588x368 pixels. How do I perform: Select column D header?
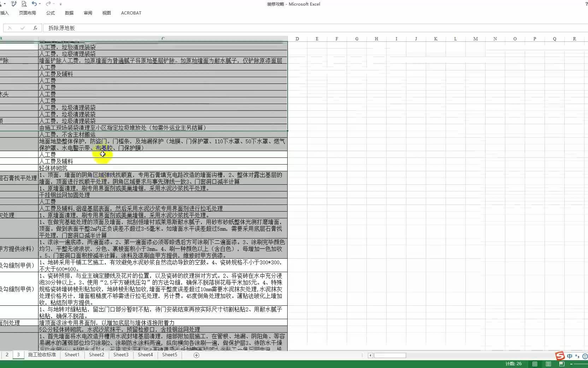(x=297, y=39)
